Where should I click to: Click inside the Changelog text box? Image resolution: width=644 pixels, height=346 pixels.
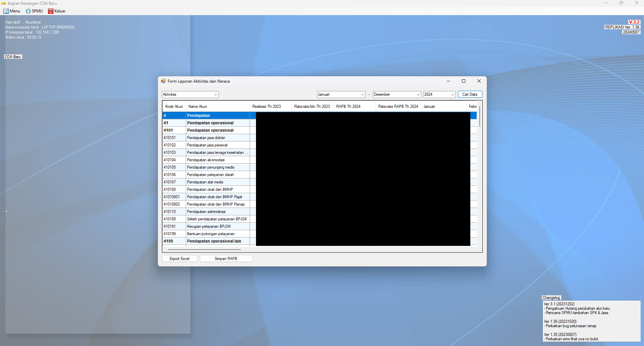[x=592, y=321]
